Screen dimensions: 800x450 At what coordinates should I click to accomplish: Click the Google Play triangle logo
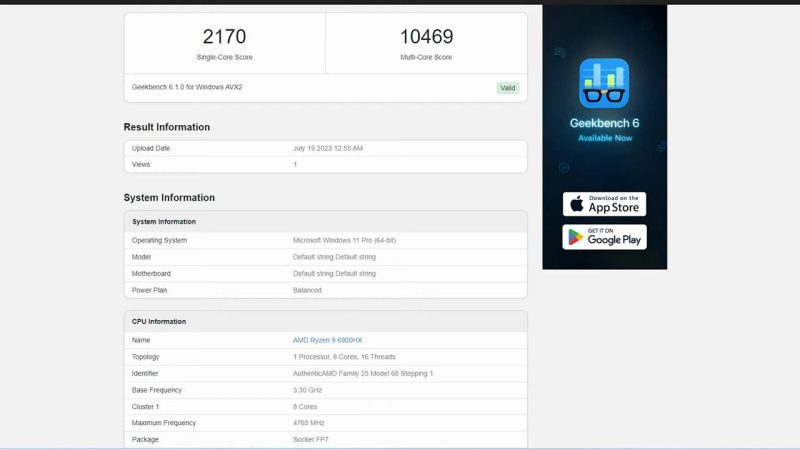tap(576, 237)
